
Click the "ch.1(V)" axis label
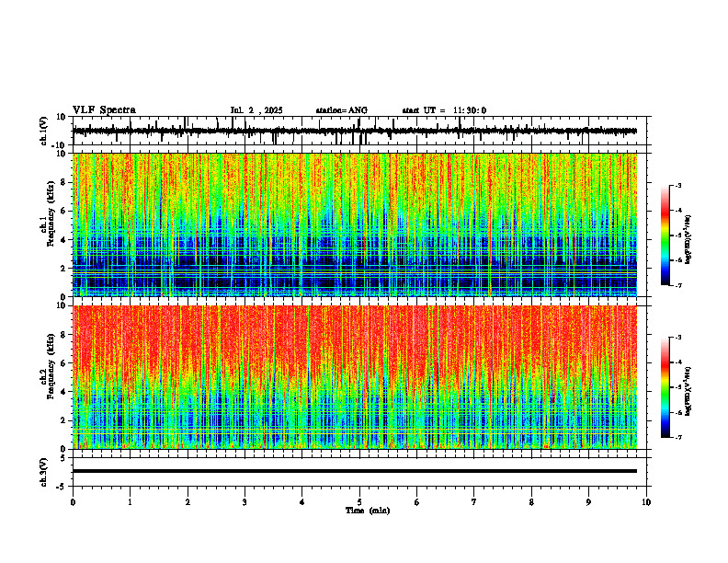[x=44, y=131]
